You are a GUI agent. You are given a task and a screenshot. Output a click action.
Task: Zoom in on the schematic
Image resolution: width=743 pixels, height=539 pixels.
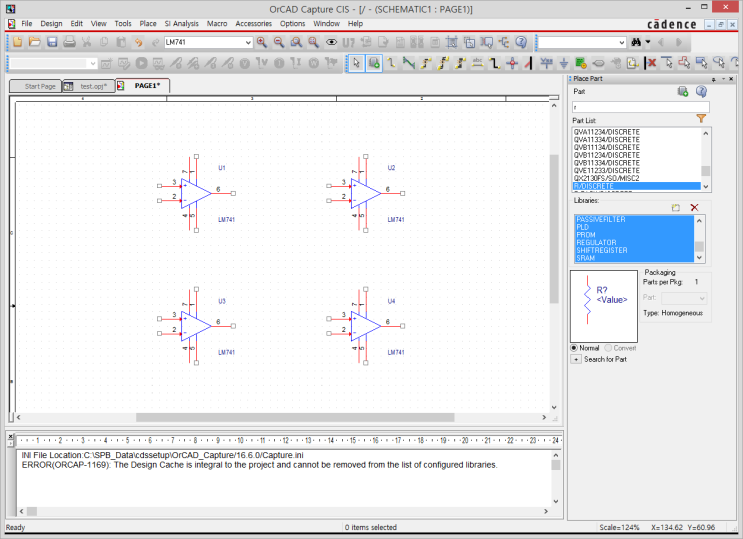262,42
